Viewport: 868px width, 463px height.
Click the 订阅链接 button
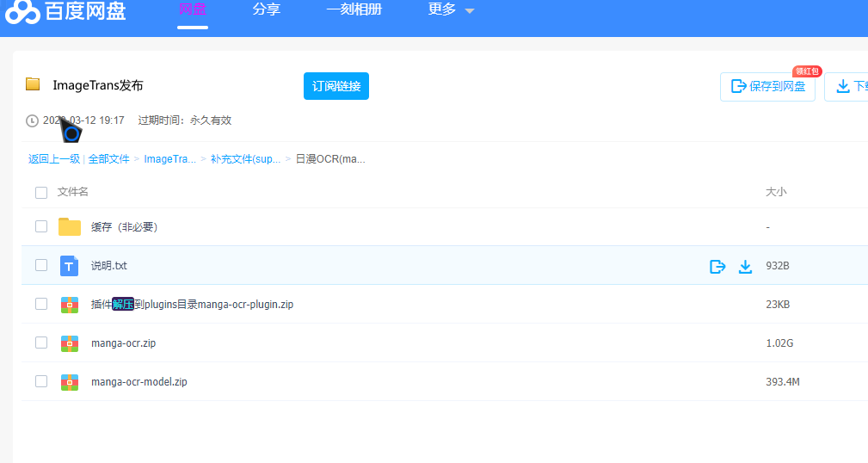pos(336,86)
